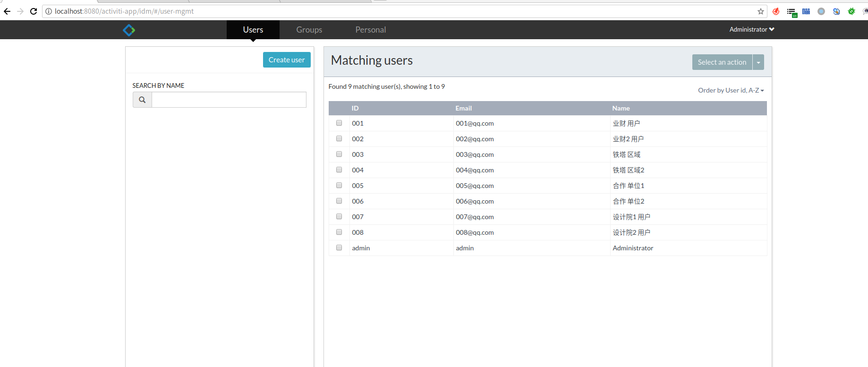The width and height of the screenshot is (868, 367).
Task: Select the checkbox for user 005
Action: click(x=339, y=185)
